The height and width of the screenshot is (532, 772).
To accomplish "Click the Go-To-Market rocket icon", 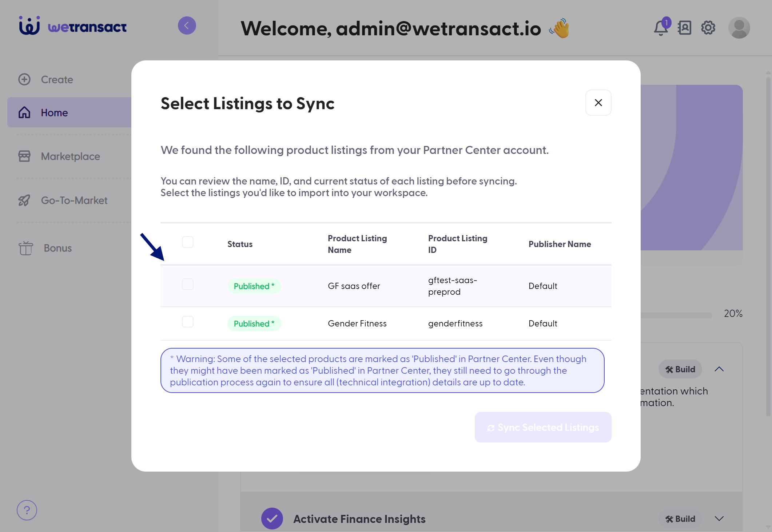I will click(x=24, y=200).
